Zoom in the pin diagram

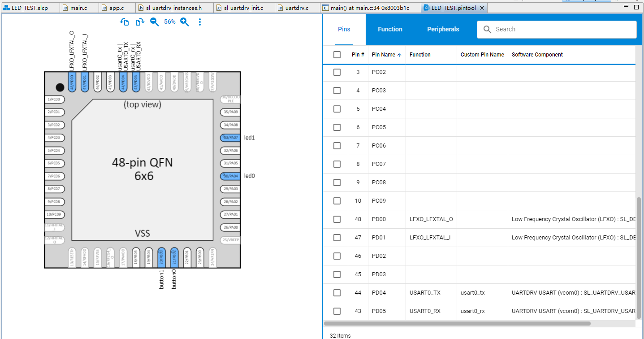[x=184, y=22]
